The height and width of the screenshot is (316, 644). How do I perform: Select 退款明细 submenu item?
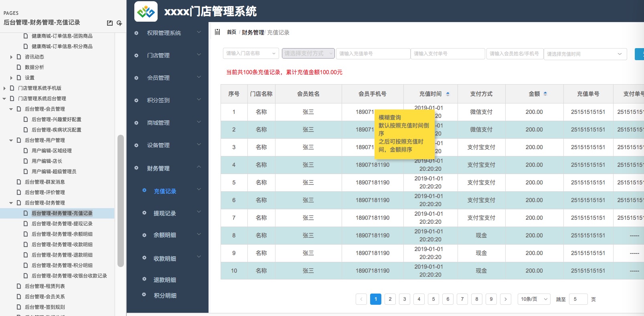pos(165,280)
